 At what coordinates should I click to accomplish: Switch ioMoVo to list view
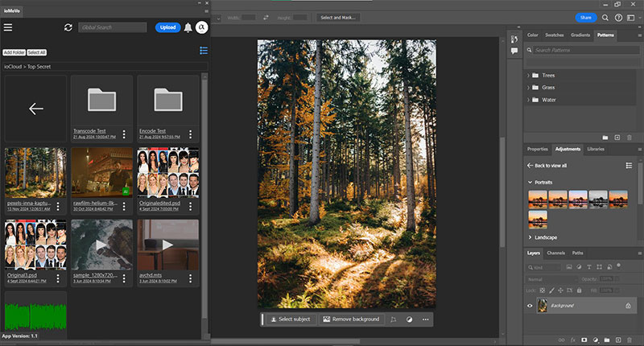coord(204,51)
